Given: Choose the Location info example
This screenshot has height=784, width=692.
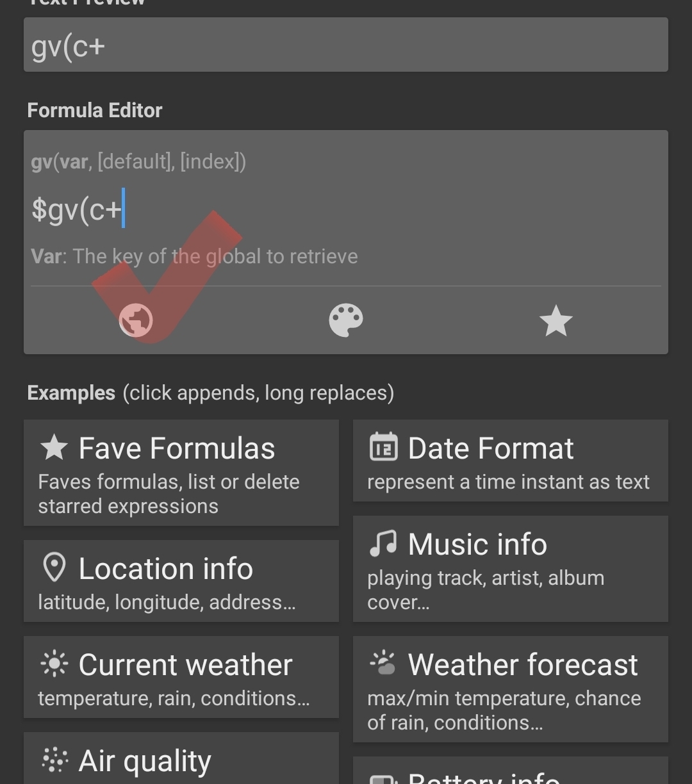Looking at the screenshot, I should [x=181, y=581].
